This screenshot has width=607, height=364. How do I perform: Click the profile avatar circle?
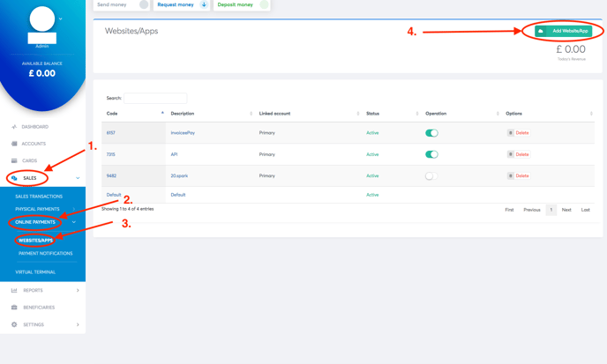click(x=42, y=19)
